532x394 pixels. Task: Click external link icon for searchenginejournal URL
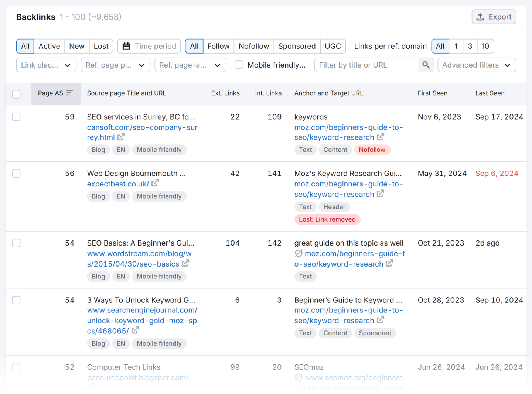click(x=135, y=330)
